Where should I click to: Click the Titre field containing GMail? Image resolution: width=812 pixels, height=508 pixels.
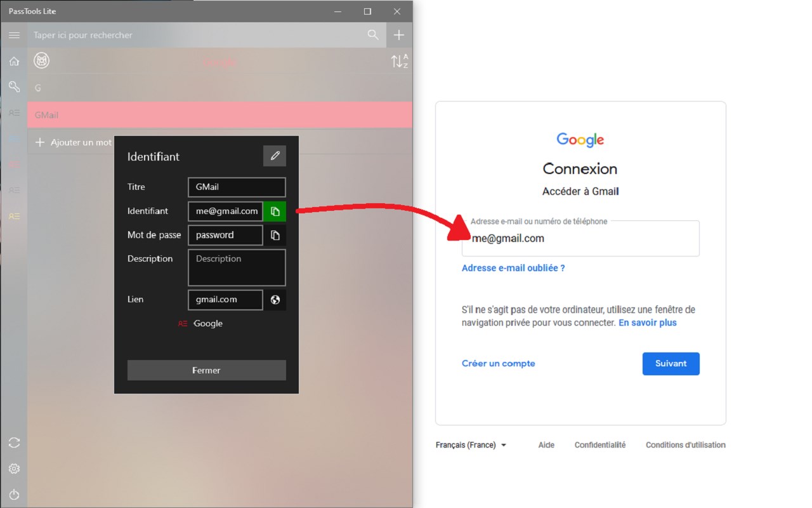pyautogui.click(x=237, y=187)
